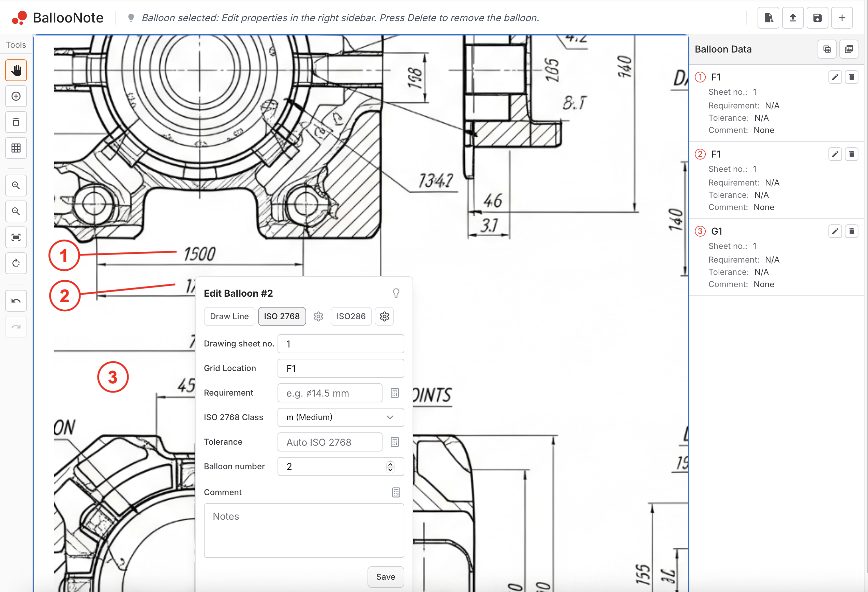Toggle the ISO286 standard button
Screen dimensions: 868x592
351,317
